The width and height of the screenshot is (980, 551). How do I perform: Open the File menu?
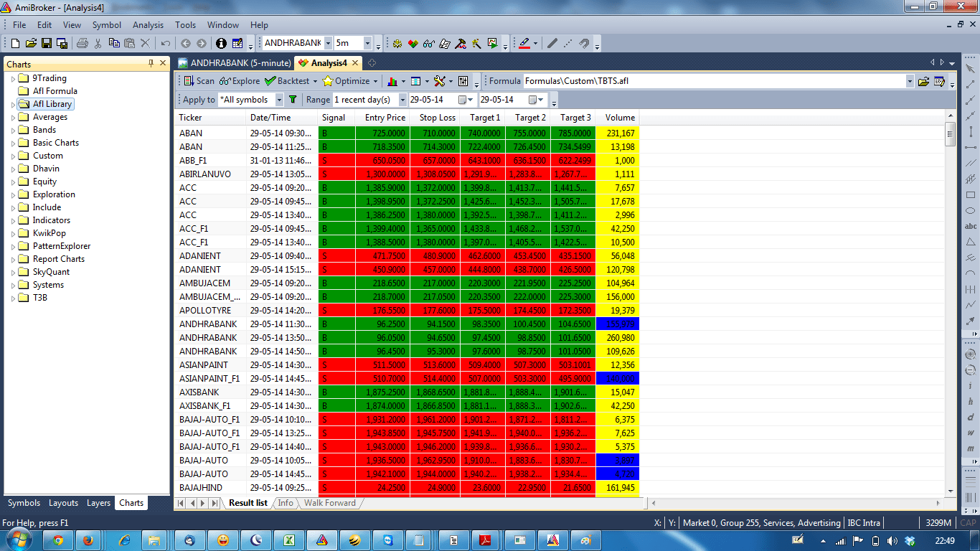[x=19, y=24]
